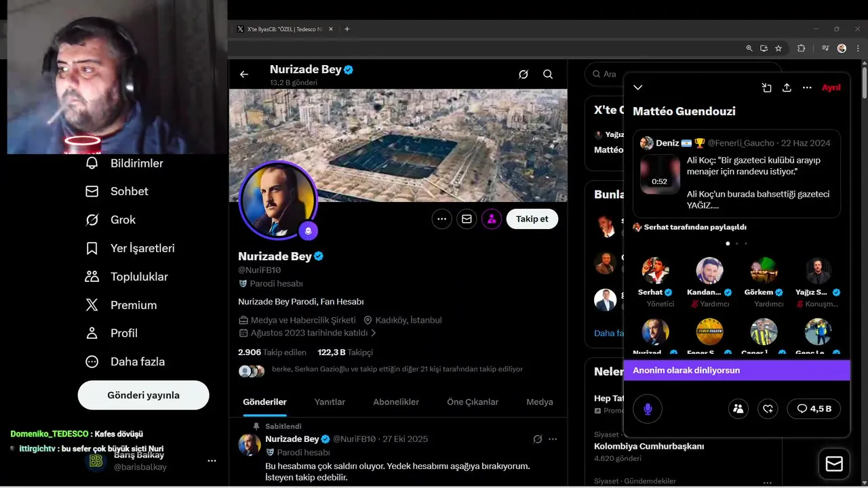Viewport: 868px width, 488px height.
Task: Open account menu dots beside Barış Balkay
Action: coord(212,461)
